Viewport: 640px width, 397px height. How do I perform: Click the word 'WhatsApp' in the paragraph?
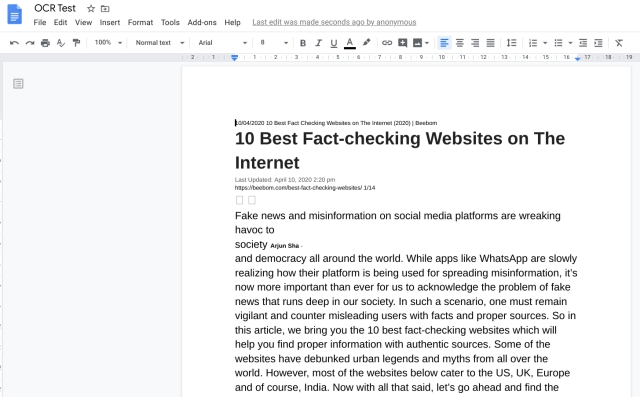pyautogui.click(x=504, y=259)
